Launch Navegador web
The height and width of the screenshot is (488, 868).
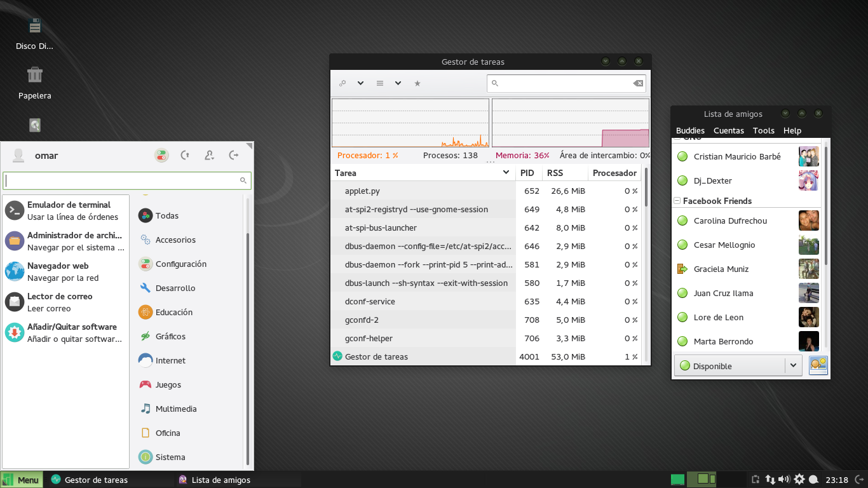(x=65, y=272)
